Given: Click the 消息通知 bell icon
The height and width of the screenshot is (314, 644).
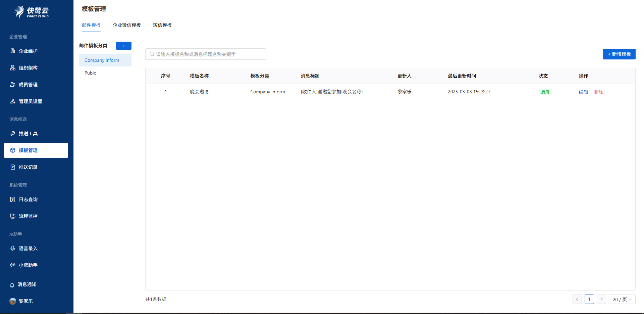Looking at the screenshot, I should [x=12, y=285].
